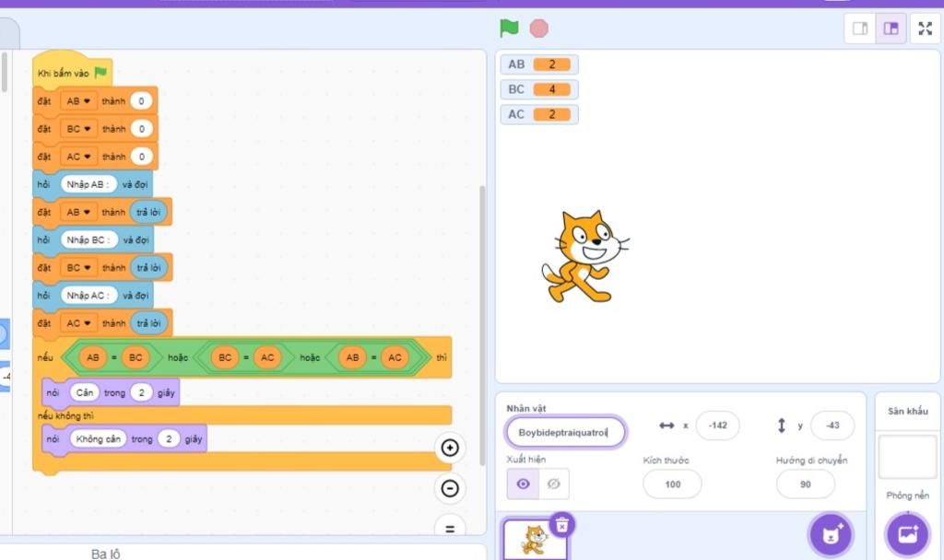Reset workspace zoom with equals icon

pos(450,528)
